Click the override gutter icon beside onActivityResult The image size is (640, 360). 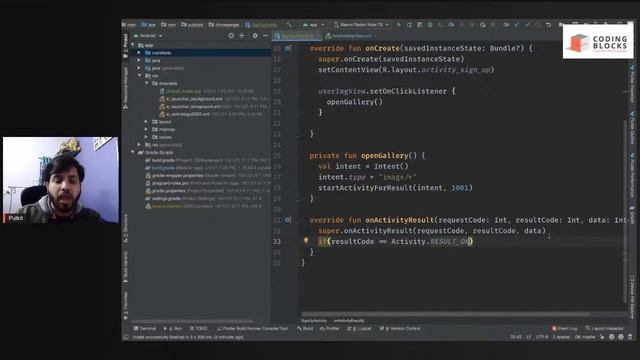click(288, 220)
